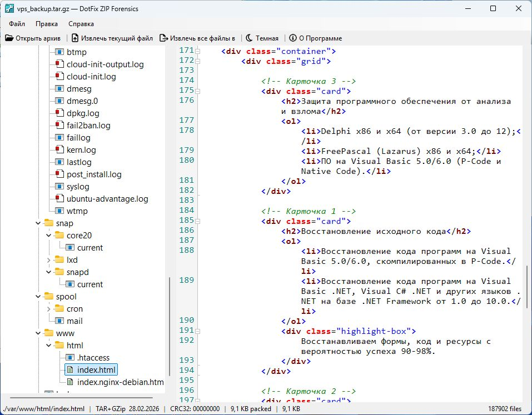
Task: Open the Файл menu
Action: [x=17, y=24]
